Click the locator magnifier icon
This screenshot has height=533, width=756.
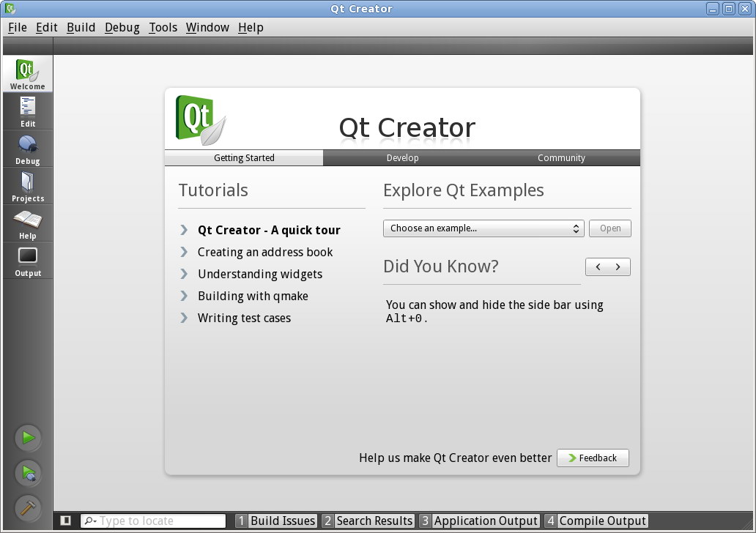point(90,521)
